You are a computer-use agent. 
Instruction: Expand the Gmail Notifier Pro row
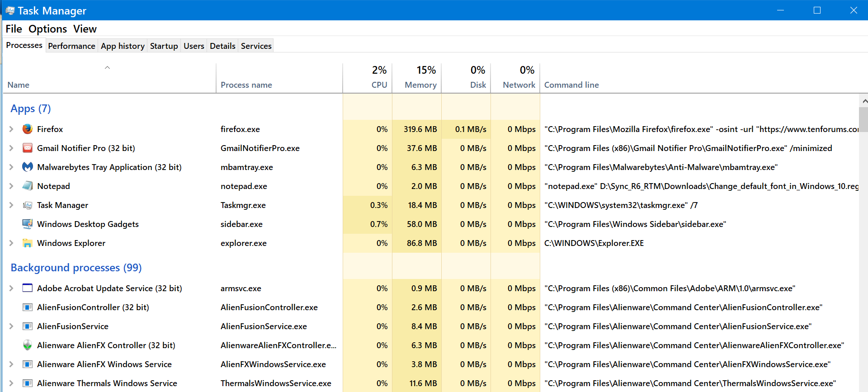coord(11,148)
